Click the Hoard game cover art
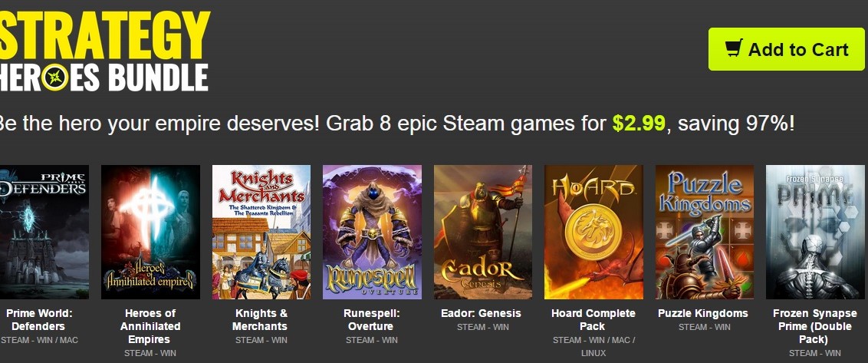The width and height of the screenshot is (868, 363). 593,233
